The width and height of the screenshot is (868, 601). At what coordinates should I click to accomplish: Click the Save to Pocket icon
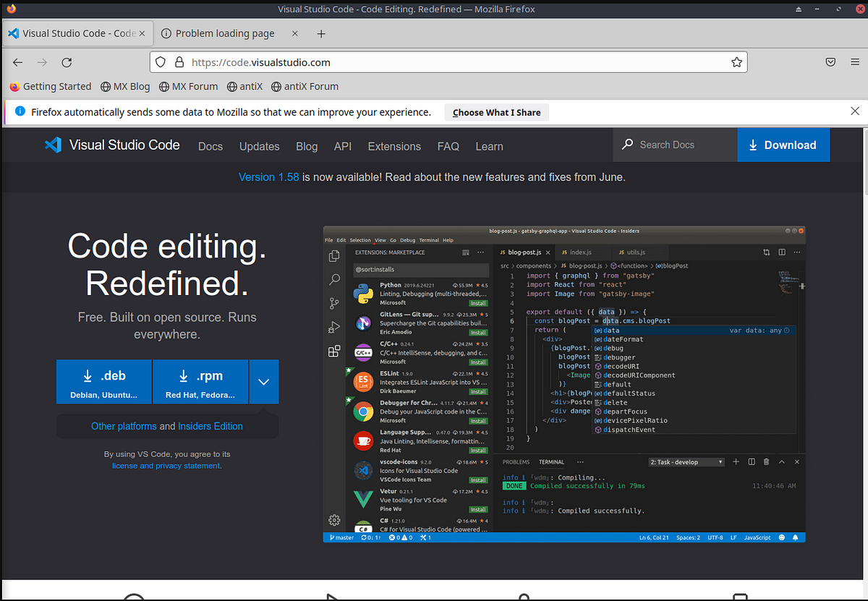pos(830,62)
